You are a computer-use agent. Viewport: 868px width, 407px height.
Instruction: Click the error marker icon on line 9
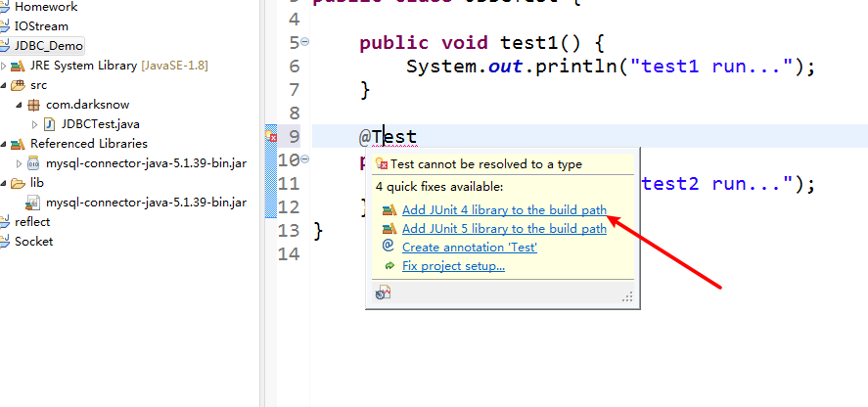[271, 136]
